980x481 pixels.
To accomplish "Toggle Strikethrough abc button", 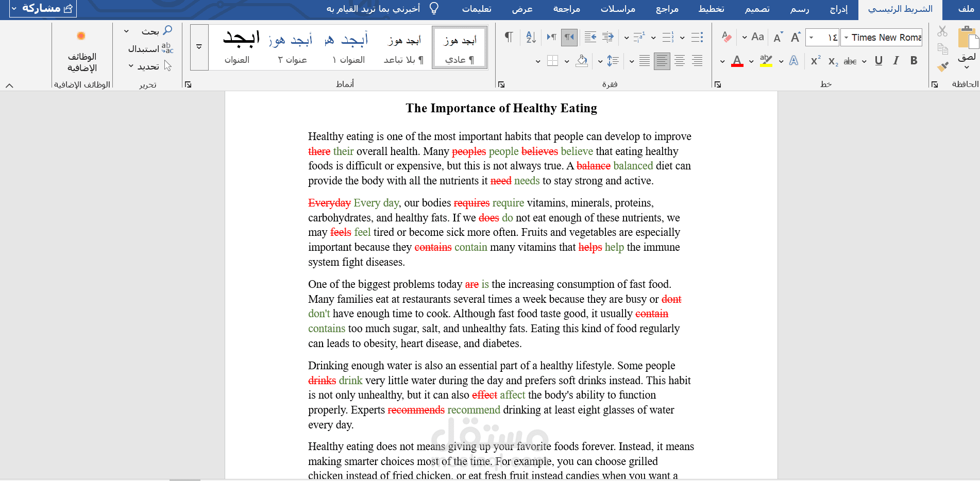I will pyautogui.click(x=850, y=61).
